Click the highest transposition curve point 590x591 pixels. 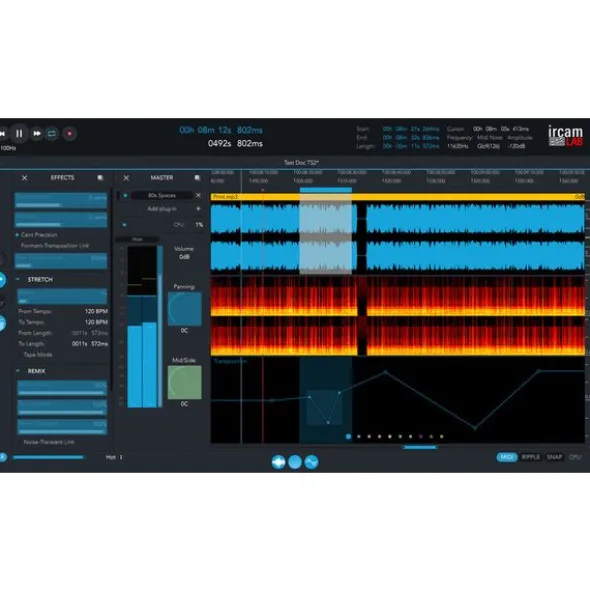click(x=538, y=371)
